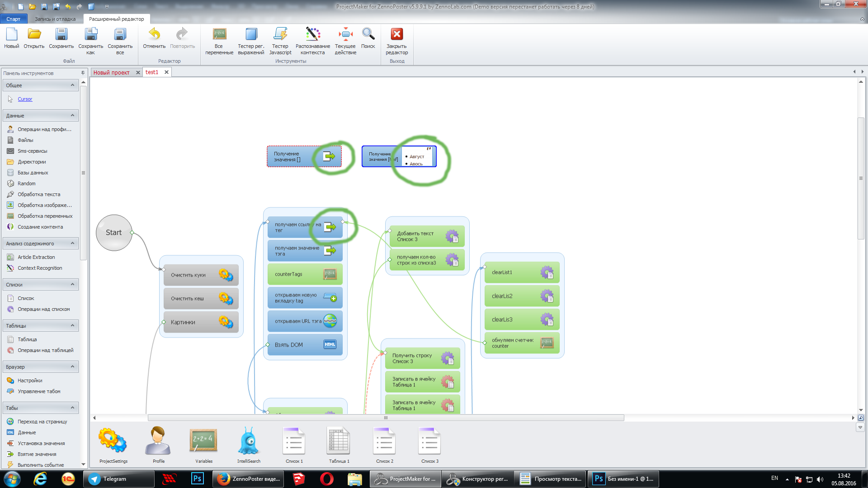Collapse the Общее toolbox section
Image resolution: width=868 pixels, height=488 pixels.
pyautogui.click(x=72, y=85)
